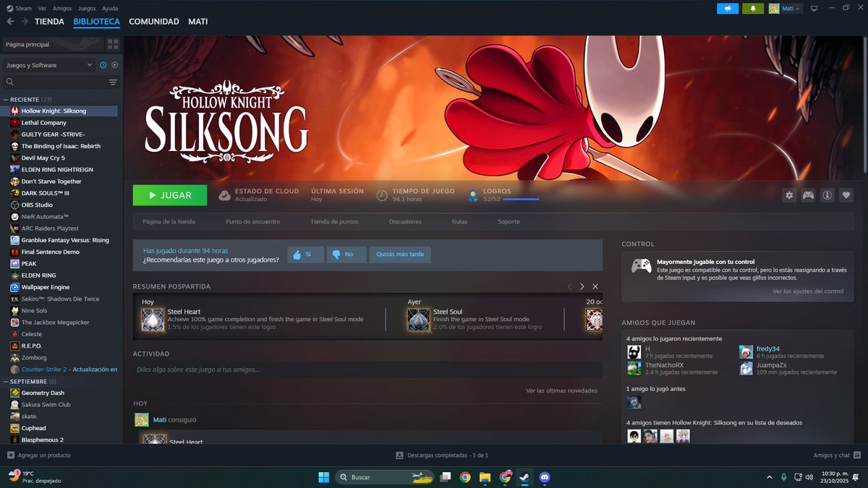
Task: Open the Ver menu
Action: tap(43, 8)
